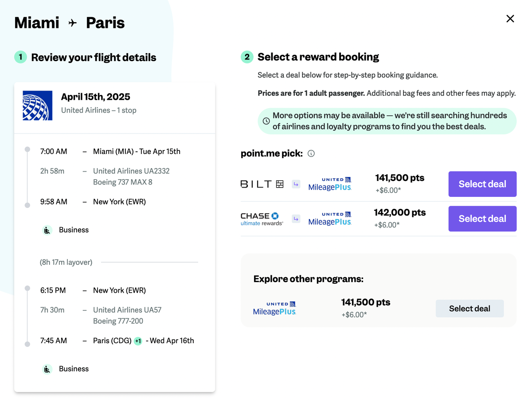Expand the 8h 17m layover section
Screen dimensions: 532x400
[66, 262]
